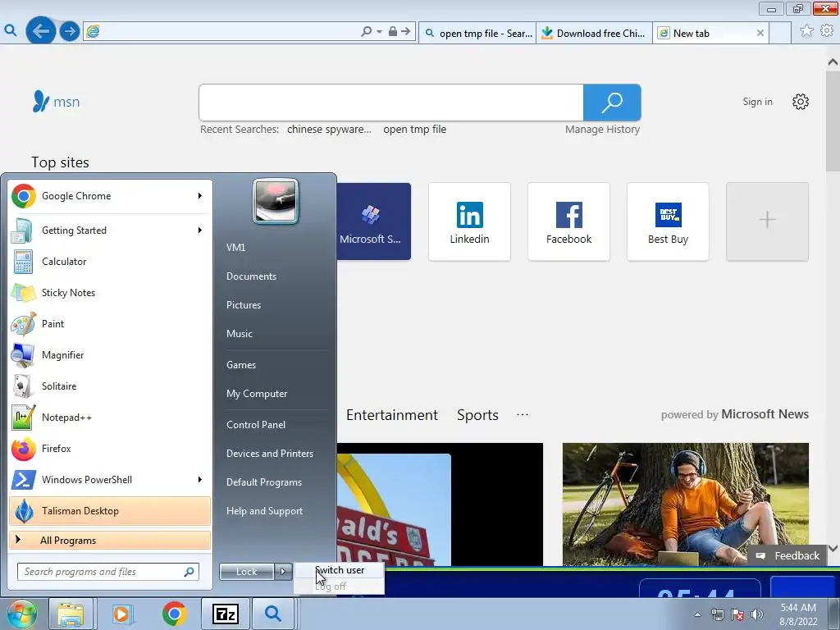Click the browser Back arrow button

point(41,31)
